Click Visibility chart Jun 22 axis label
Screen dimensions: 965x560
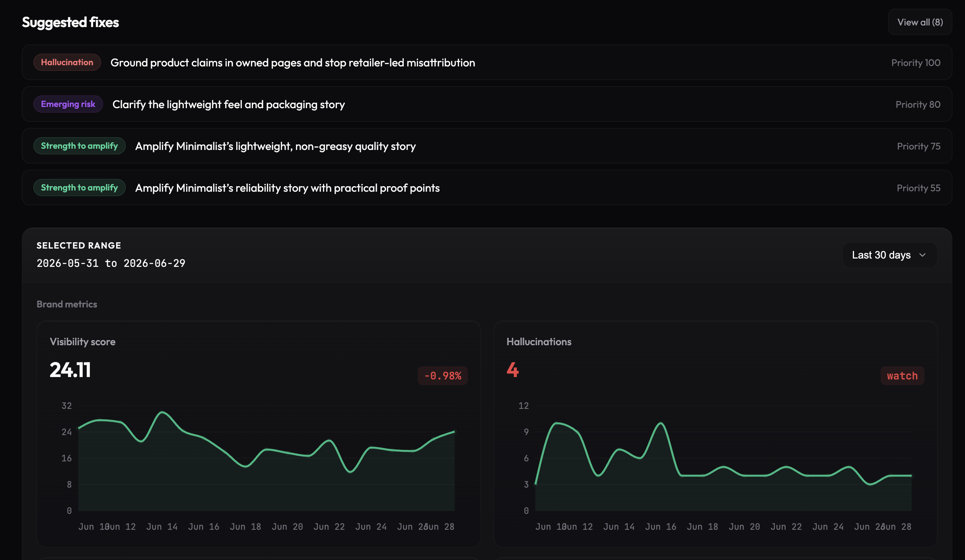pyautogui.click(x=329, y=527)
